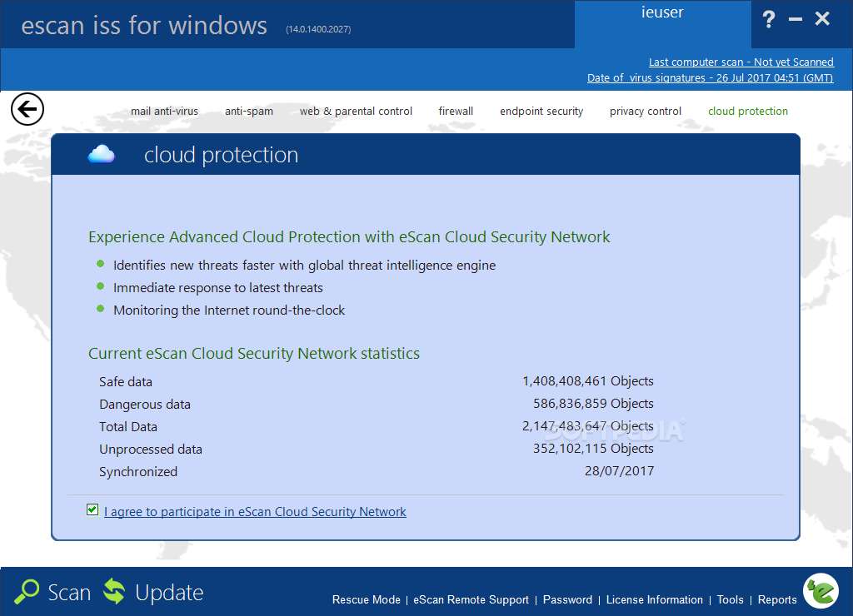Select cloud protection tab

[x=748, y=111]
